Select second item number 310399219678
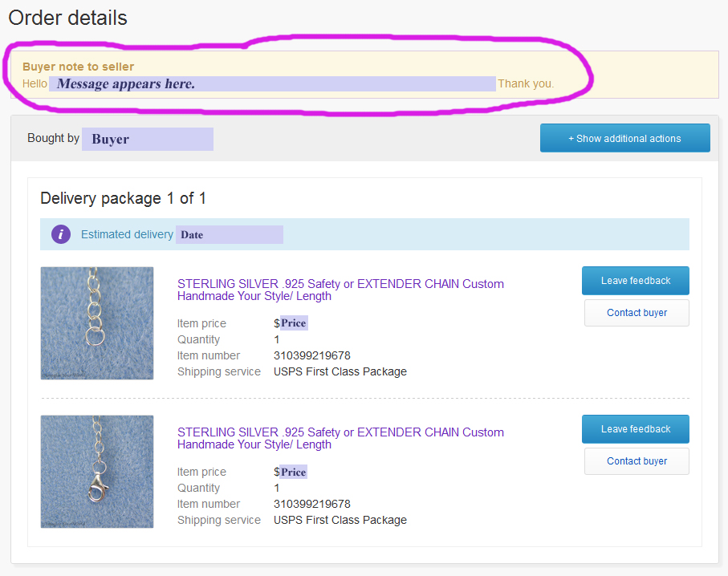This screenshot has width=728, height=576. [312, 504]
